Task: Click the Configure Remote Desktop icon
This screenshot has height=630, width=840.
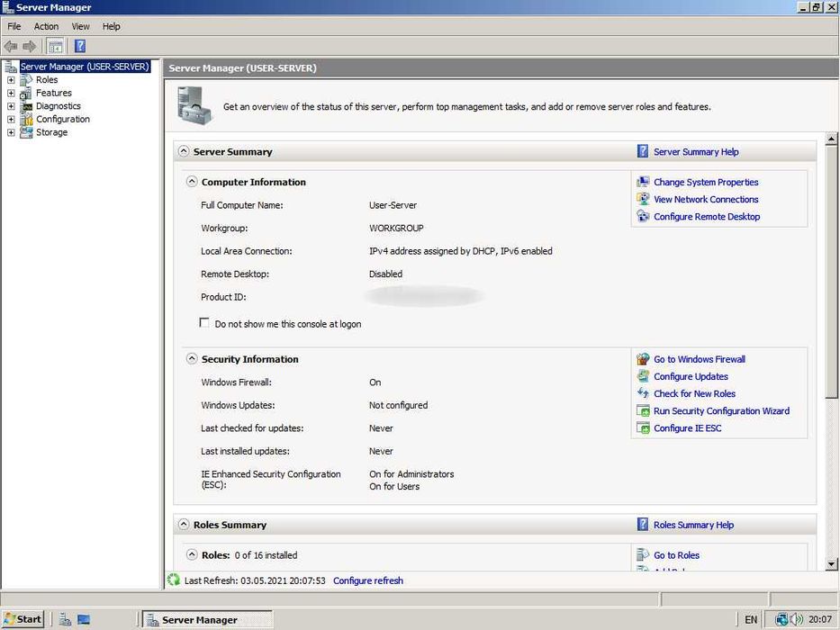Action: (x=642, y=216)
